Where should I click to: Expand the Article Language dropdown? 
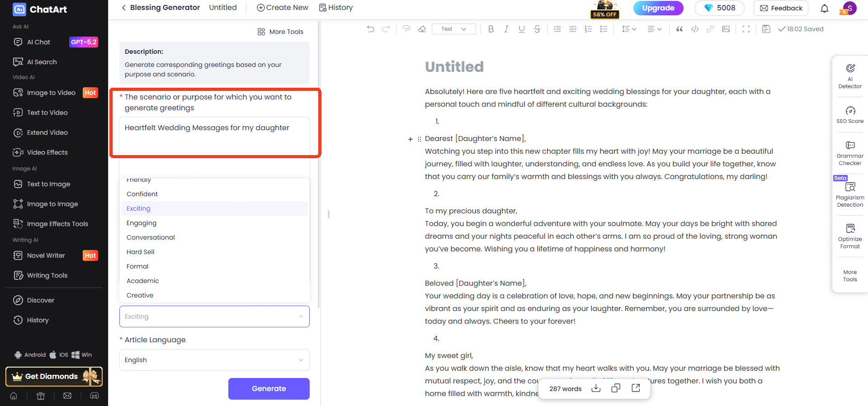coord(214,360)
